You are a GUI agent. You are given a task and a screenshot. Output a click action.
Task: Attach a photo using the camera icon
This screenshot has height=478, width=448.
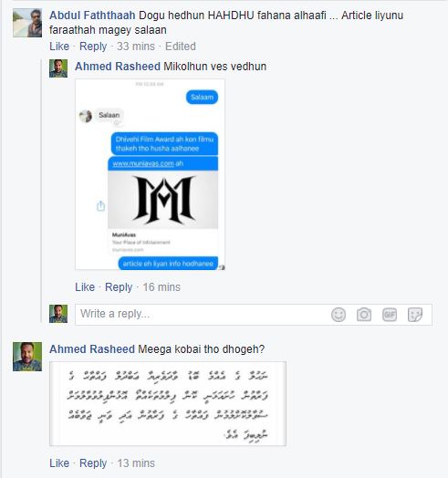(364, 315)
